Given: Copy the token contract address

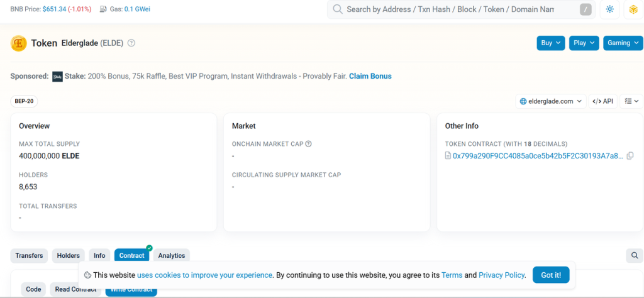Looking at the screenshot, I should click(630, 156).
